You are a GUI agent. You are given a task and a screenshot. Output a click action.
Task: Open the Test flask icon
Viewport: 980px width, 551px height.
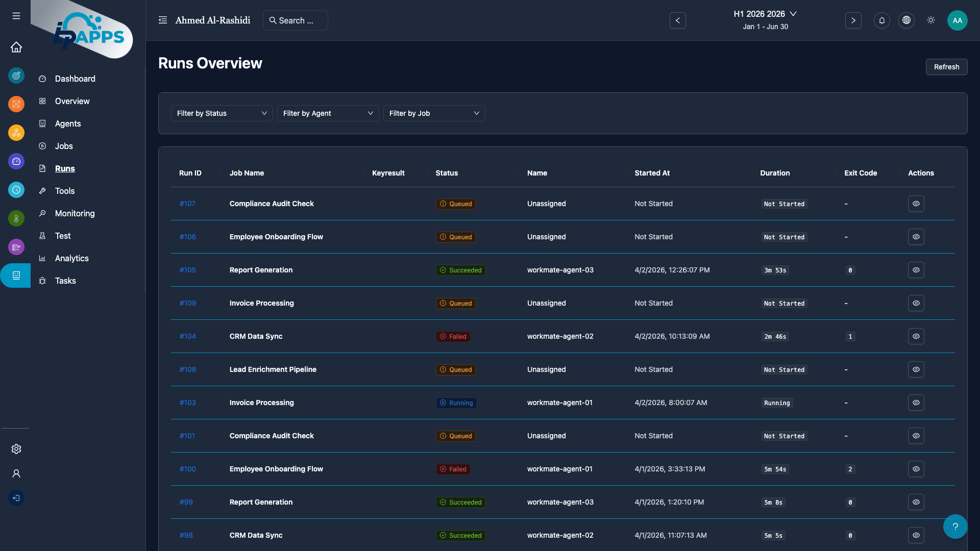coord(43,236)
